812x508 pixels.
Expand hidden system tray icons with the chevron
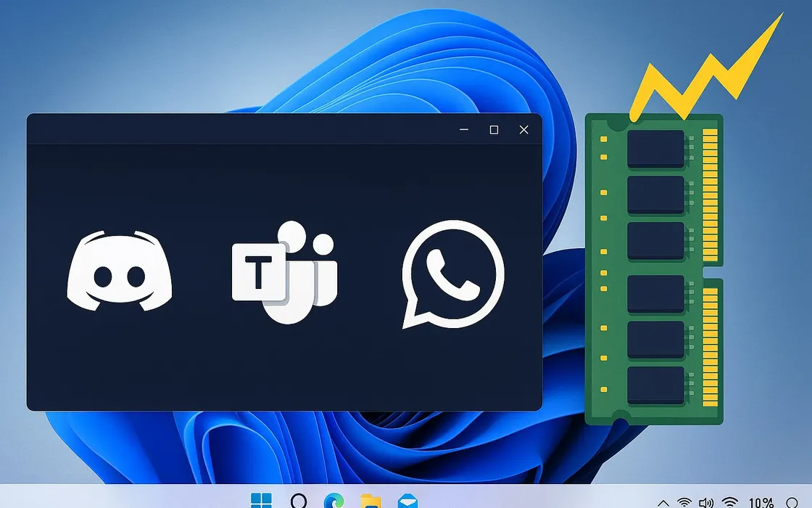(663, 501)
